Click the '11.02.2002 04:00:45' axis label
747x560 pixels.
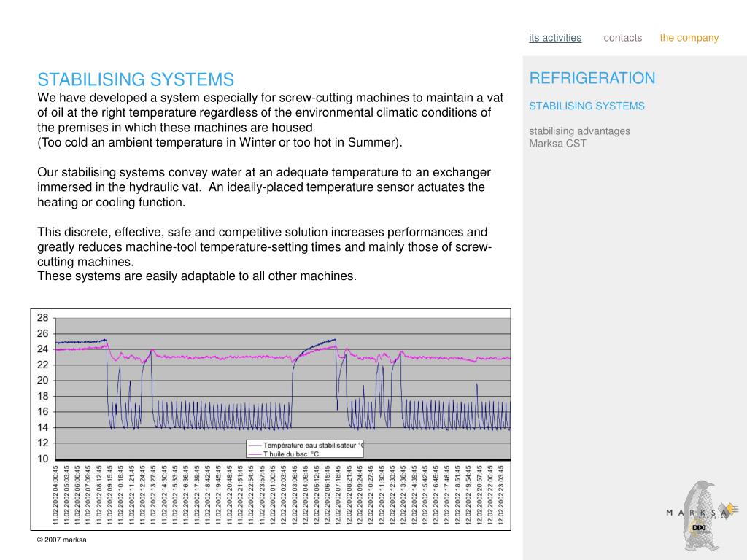[55, 495]
